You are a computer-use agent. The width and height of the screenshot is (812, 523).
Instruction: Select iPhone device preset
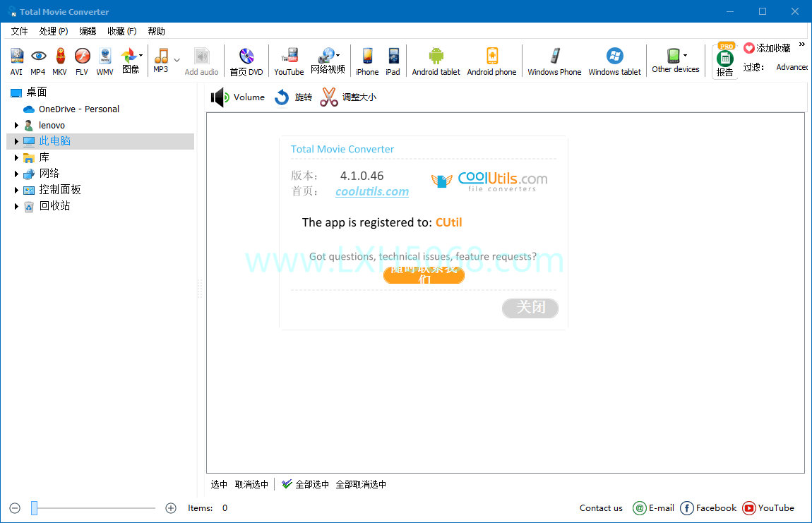[367, 61]
